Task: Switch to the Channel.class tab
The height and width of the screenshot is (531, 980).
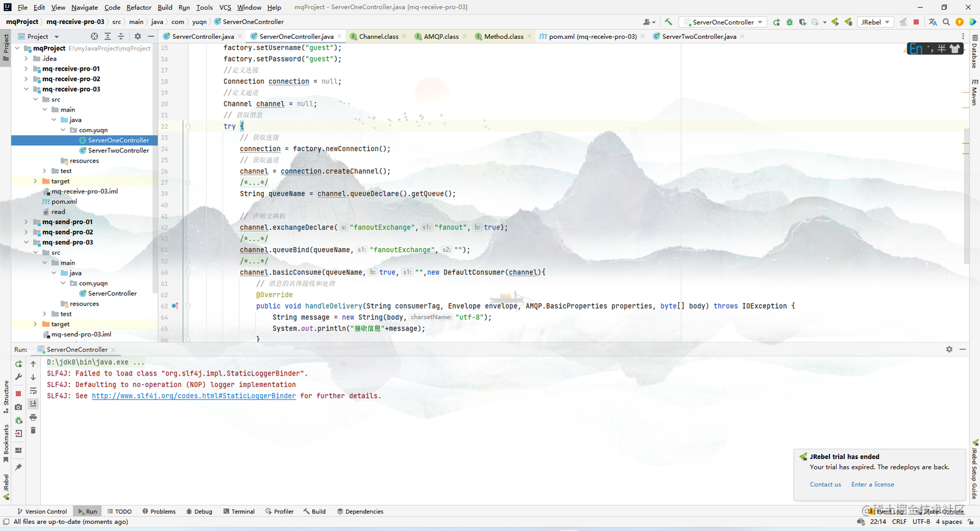Action: pyautogui.click(x=379, y=36)
